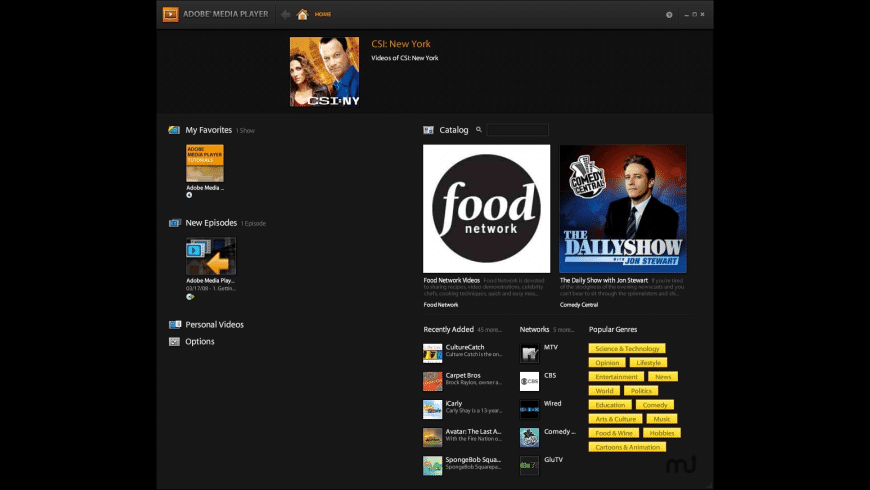This screenshot has height=490, width=870.
Task: Open Adobe Media Player Tutorials favorite thumbnail
Action: (205, 163)
